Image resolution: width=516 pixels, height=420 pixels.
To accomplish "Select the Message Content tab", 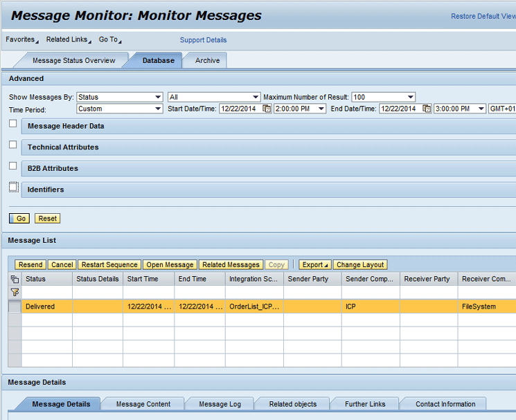I will pos(143,404).
